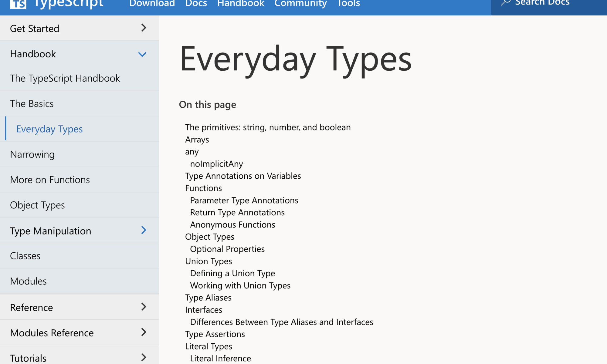The height and width of the screenshot is (364, 607).
Task: Open the Narrowing handbook page
Action: click(32, 154)
